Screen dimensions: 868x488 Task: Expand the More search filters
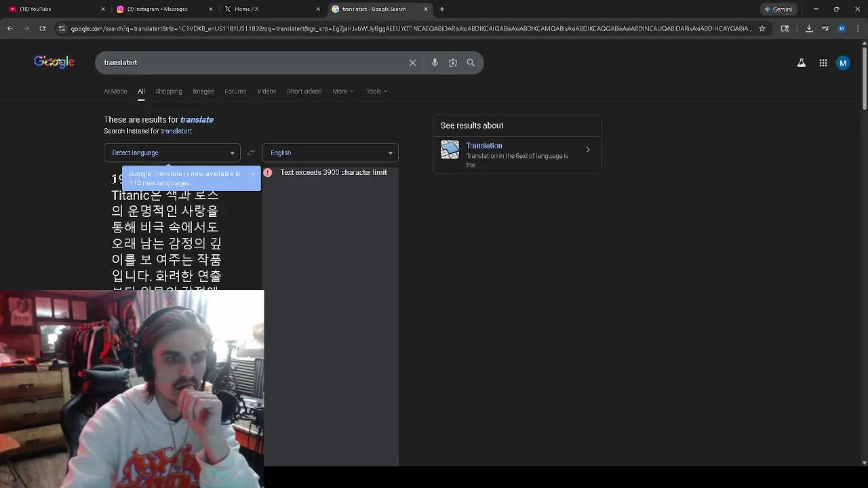(342, 91)
